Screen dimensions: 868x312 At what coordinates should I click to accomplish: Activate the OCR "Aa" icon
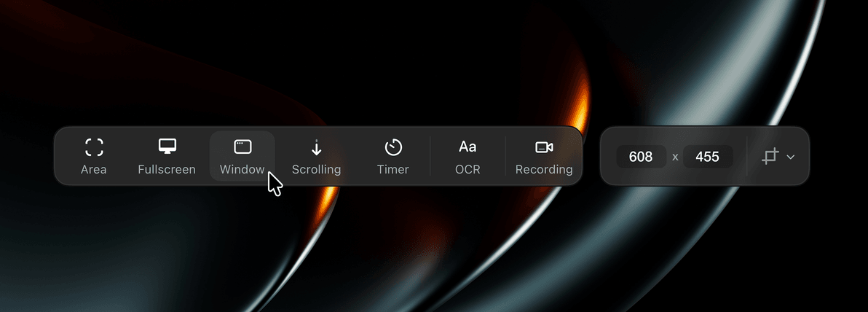[467, 147]
